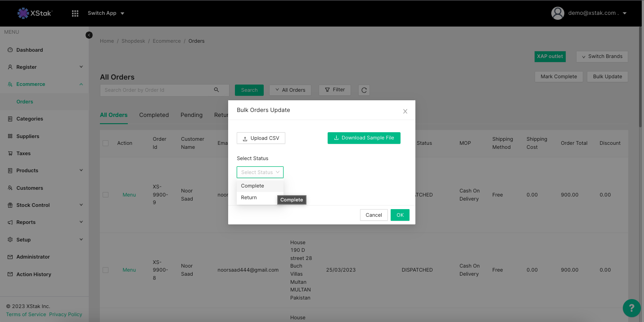Click the page's vertical scrollbar
Viewport: 644px width, 322px height.
click(641, 76)
